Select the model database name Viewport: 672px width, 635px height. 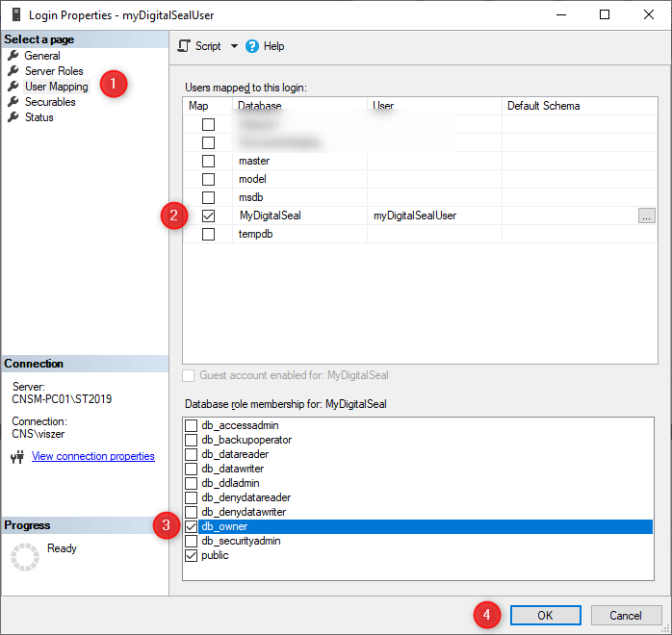click(x=252, y=179)
